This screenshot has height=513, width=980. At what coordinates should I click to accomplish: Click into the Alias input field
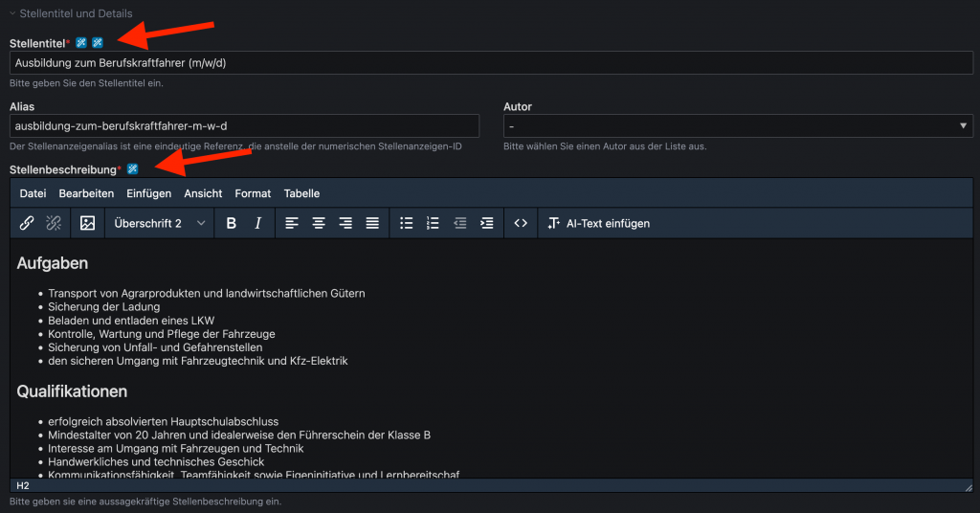(244, 126)
